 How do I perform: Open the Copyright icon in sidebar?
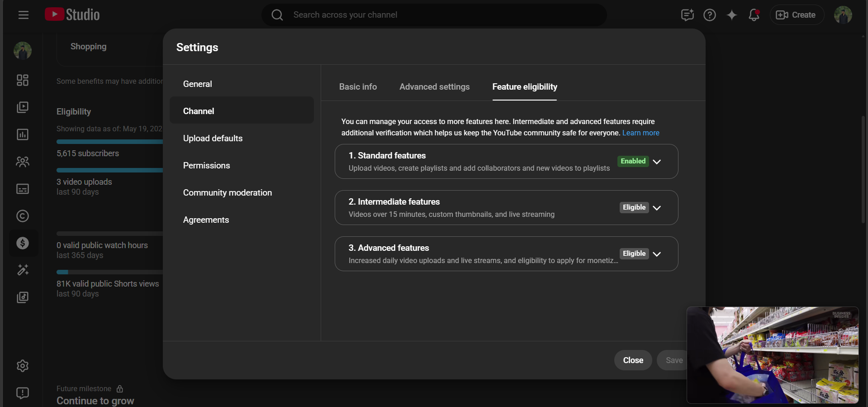[23, 216]
